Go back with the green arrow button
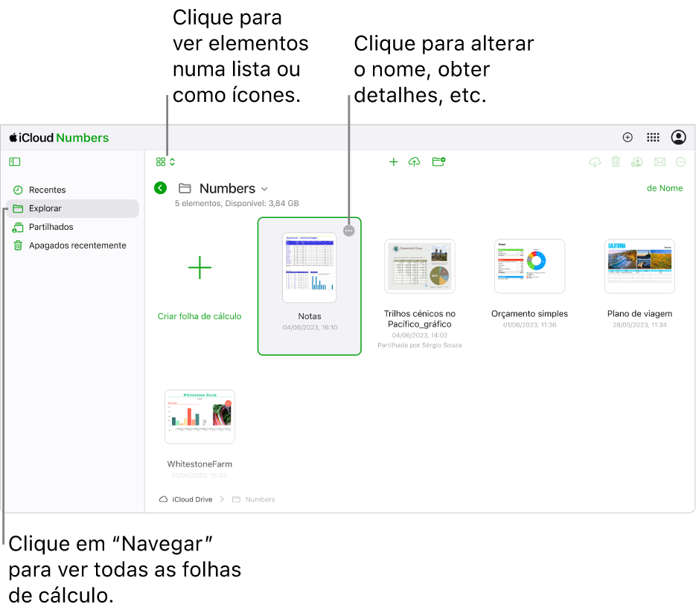 [x=160, y=188]
